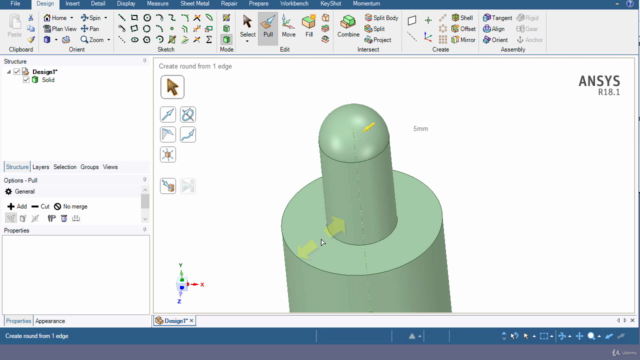Screen dimensions: 640x360
Task: Open the Views panel tab
Action: pos(110,167)
